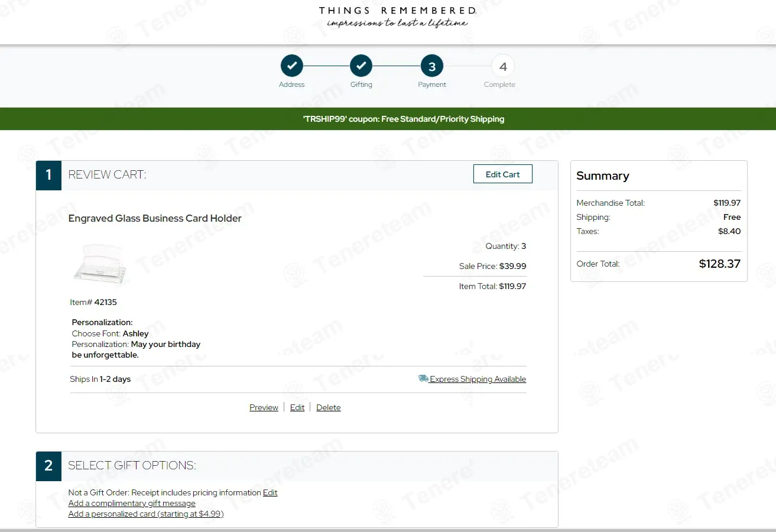
Task: Click the Shipping Free value in Summary
Action: click(732, 217)
